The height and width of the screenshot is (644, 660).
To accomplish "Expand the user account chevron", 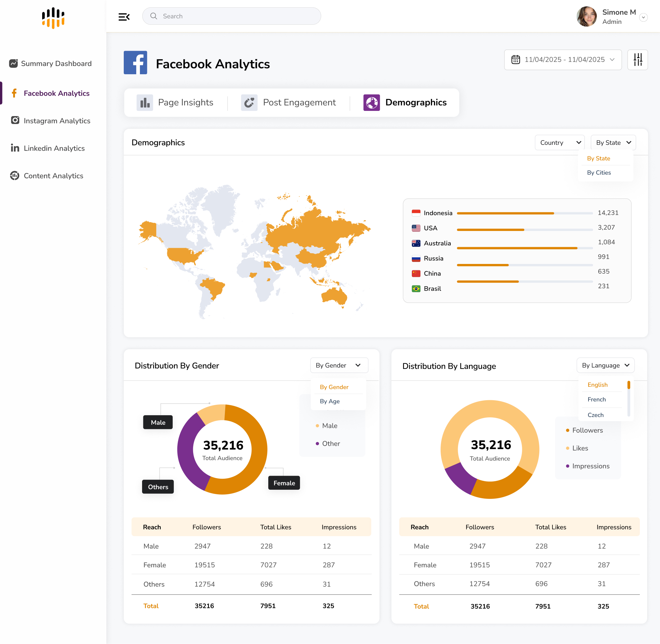I will click(x=643, y=17).
